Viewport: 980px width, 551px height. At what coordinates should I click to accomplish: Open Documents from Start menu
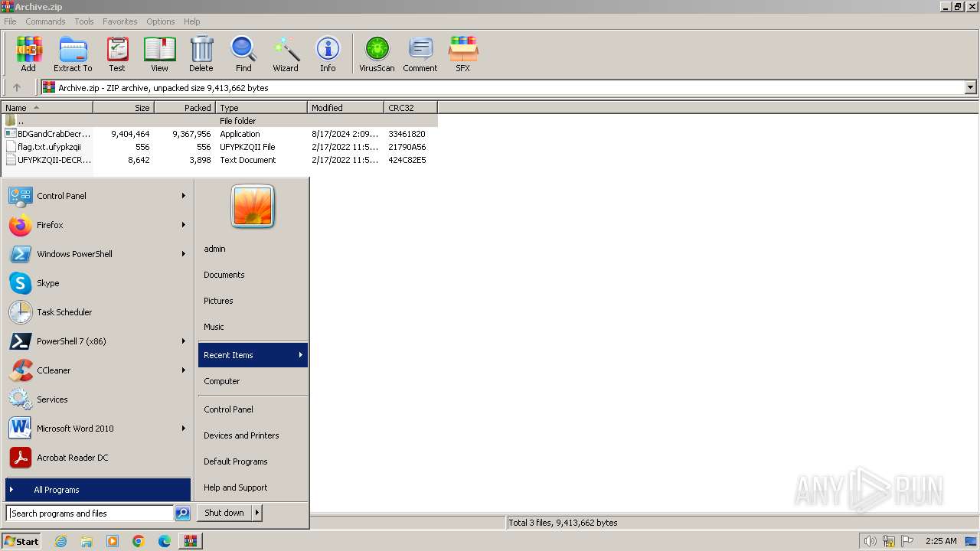253,275
